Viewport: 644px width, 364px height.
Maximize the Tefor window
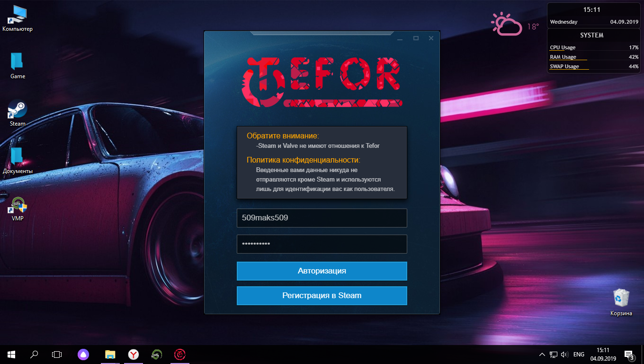416,38
